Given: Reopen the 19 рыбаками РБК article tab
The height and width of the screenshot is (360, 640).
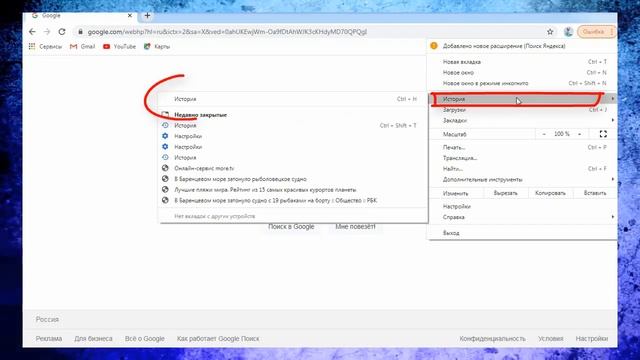Looking at the screenshot, I should click(293, 200).
